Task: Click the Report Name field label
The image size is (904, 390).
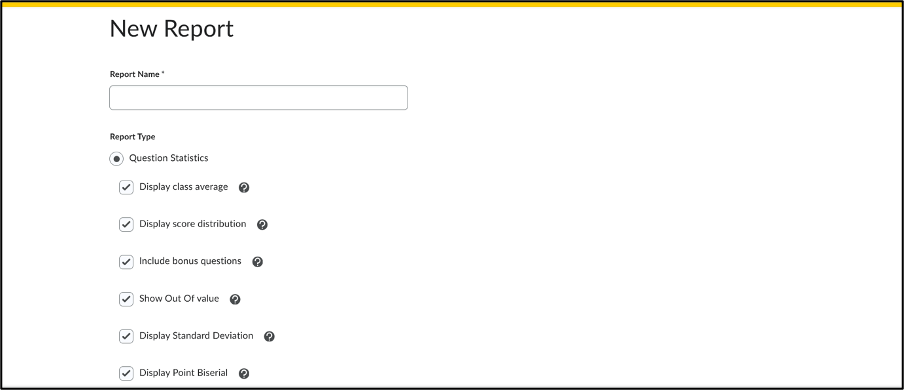Action: tap(137, 74)
